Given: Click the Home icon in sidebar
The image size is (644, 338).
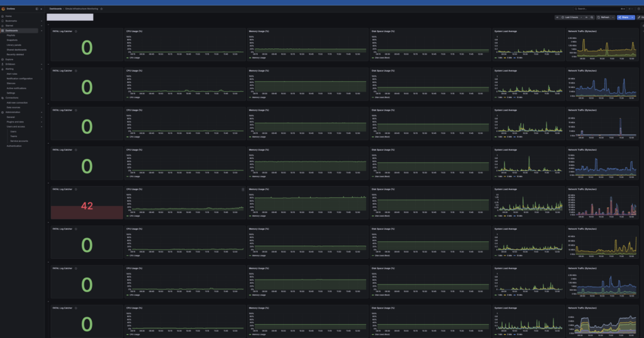Looking at the screenshot, I should click(3, 16).
